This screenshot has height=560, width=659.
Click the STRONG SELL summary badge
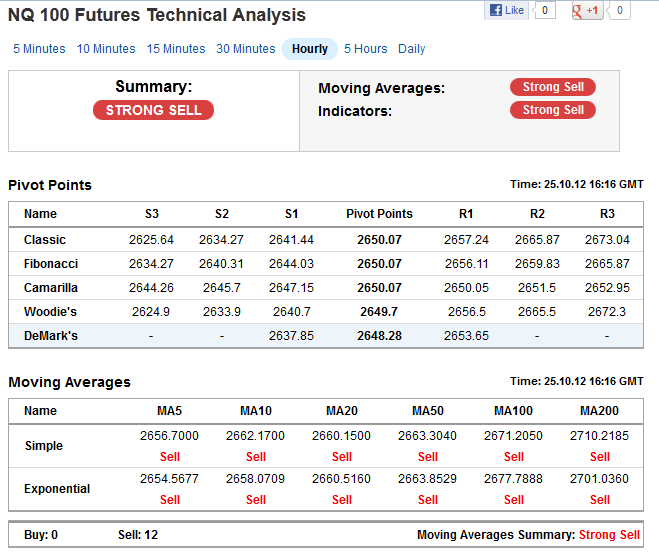click(153, 110)
